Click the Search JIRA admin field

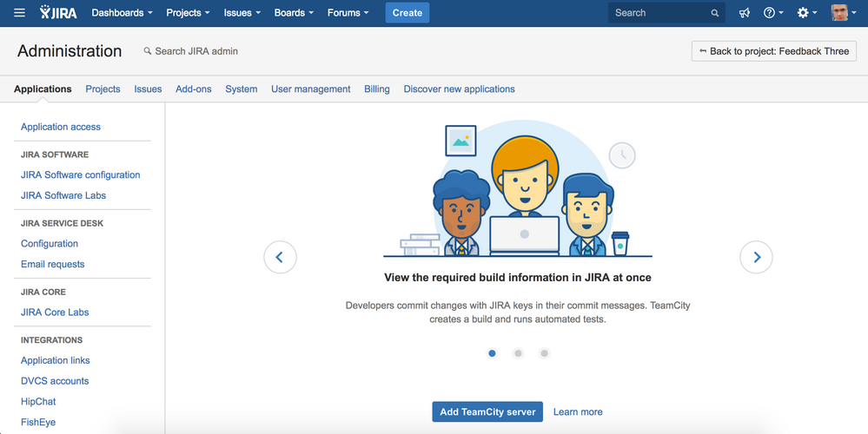tap(196, 51)
